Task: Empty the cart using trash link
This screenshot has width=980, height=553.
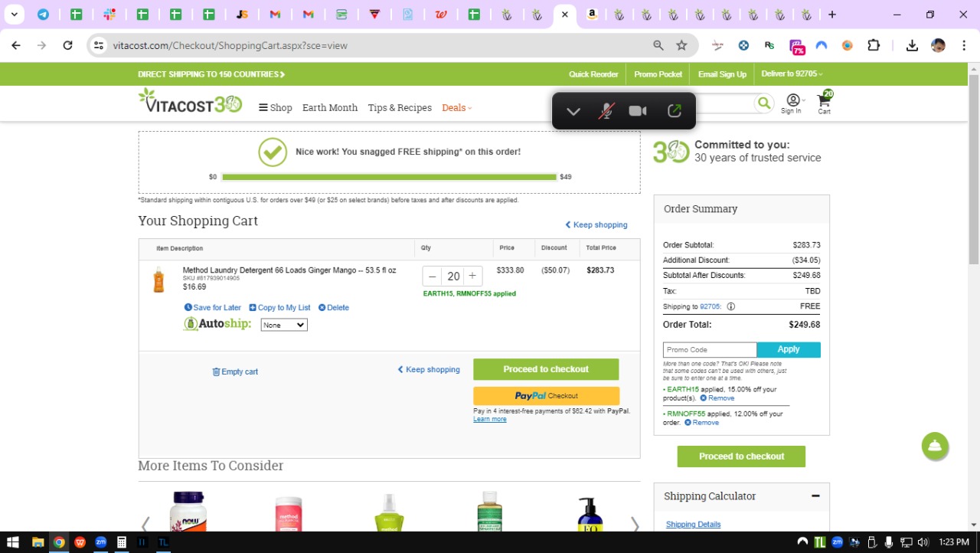Action: (235, 372)
